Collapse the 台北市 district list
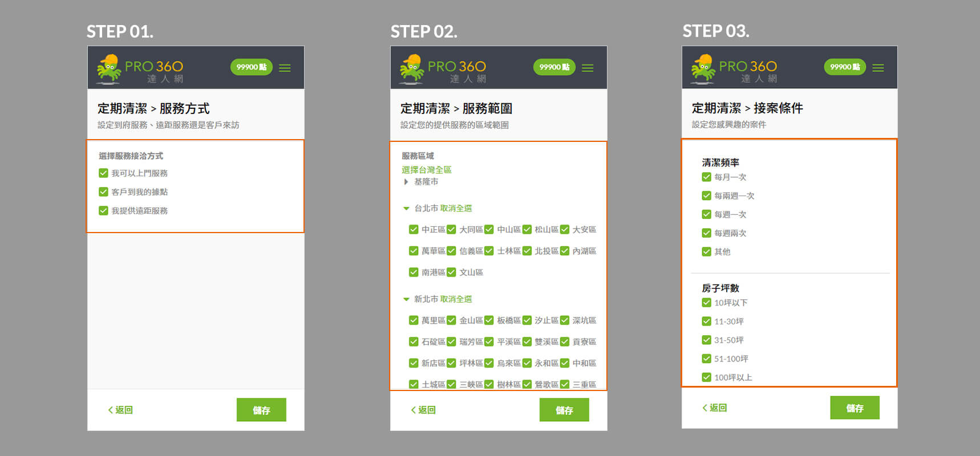 [406, 209]
